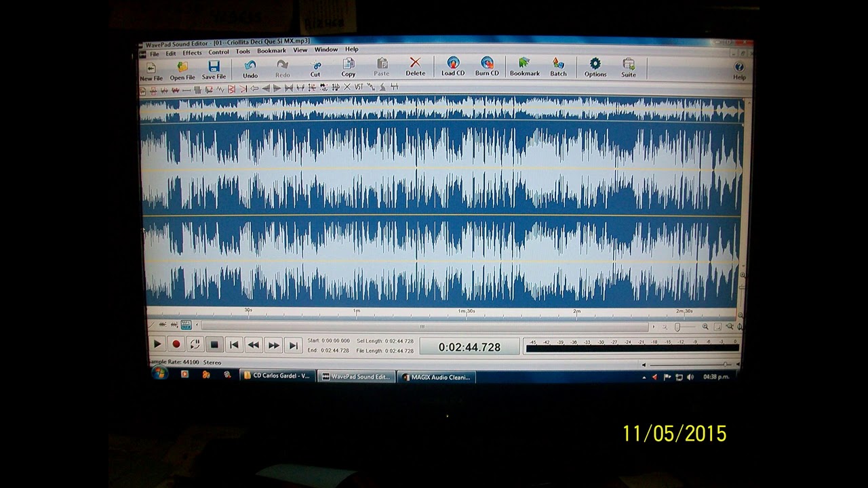Image resolution: width=868 pixels, height=488 pixels.
Task: Open the Control menu
Action: point(218,52)
